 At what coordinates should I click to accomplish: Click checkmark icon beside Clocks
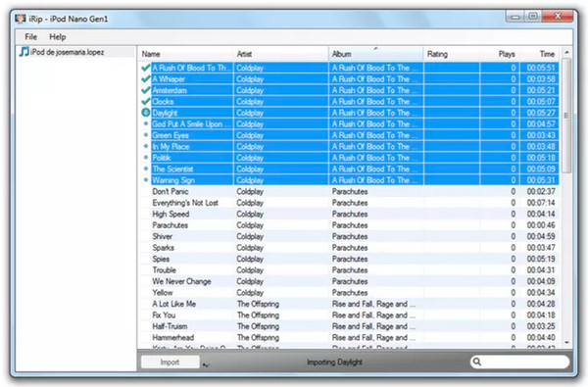(145, 101)
